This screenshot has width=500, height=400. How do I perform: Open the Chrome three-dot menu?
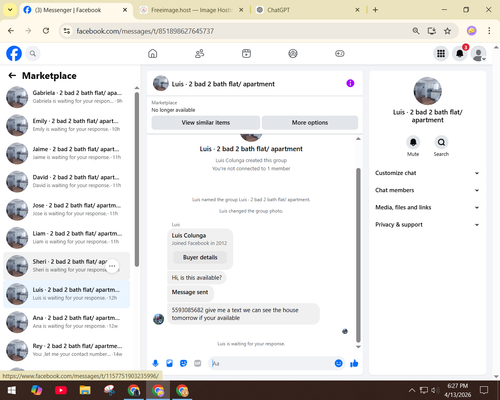point(489,31)
